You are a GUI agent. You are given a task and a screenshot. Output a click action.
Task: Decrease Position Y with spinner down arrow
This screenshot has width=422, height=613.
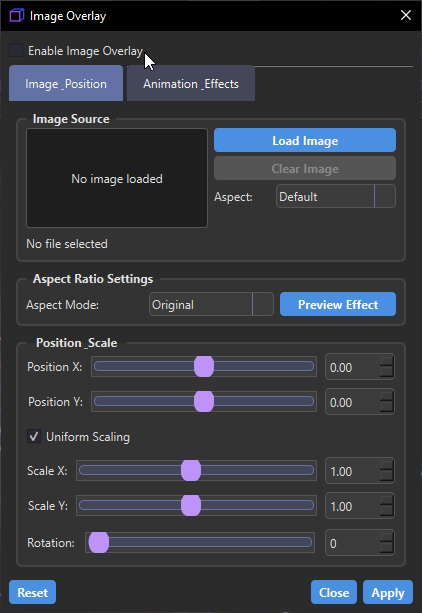tap(387, 407)
